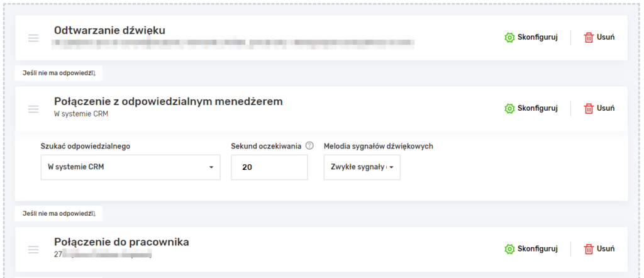Expand the Melodia sygnałów dźwiękowych dropdown
Image resolution: width=644 pixels, height=278 pixels.
click(x=362, y=167)
